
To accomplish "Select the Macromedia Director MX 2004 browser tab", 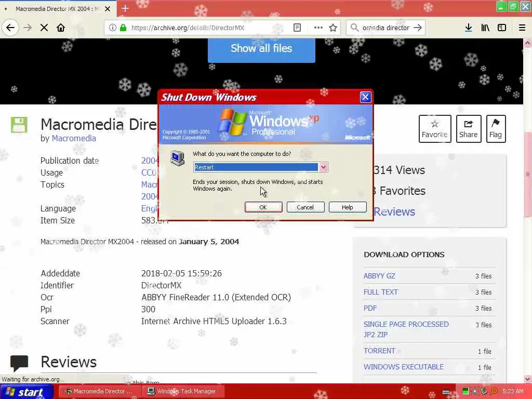I will (58, 9).
